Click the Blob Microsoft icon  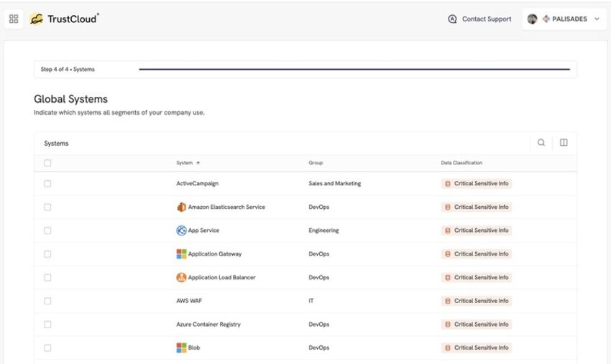(x=181, y=347)
